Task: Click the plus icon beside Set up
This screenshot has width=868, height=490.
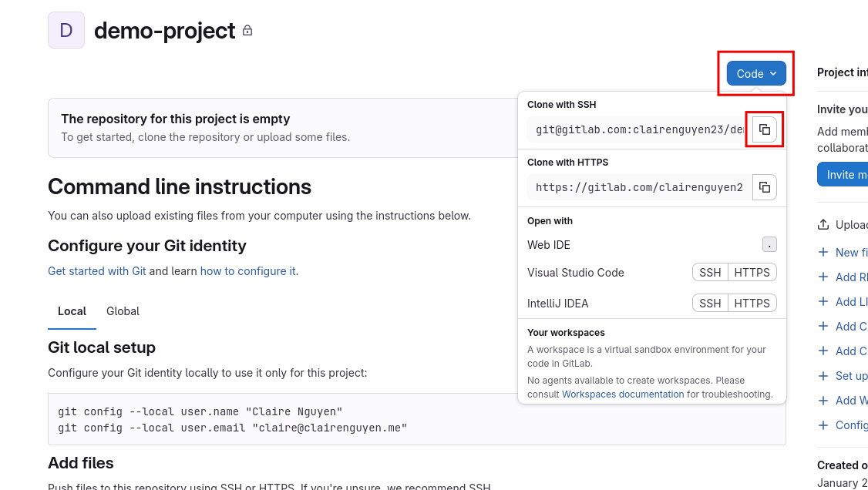Action: point(825,375)
